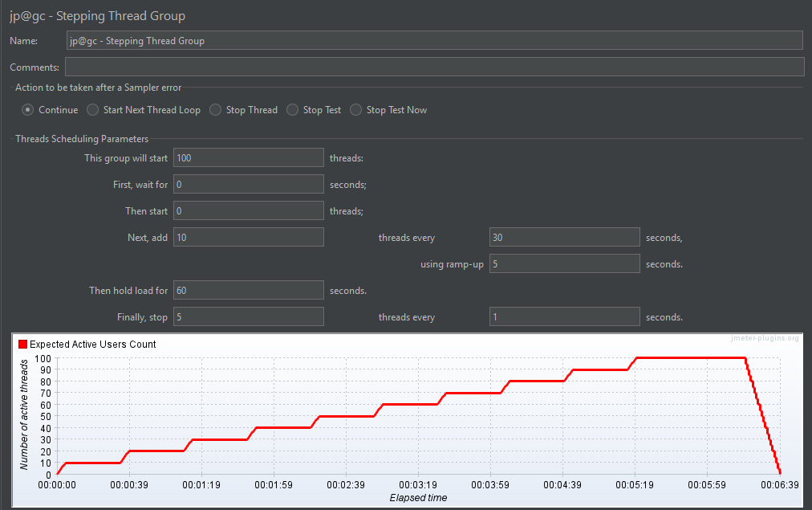
Task: Select the Continue radio button
Action: [x=28, y=110]
